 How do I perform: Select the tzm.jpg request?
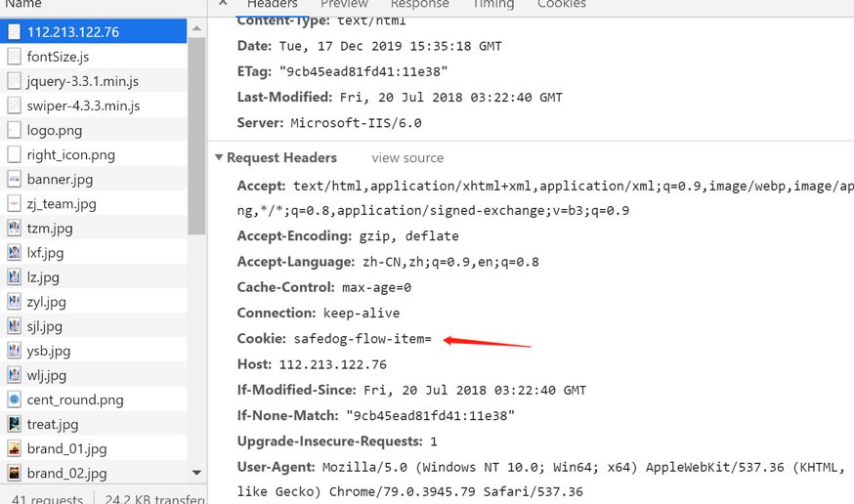point(93,228)
